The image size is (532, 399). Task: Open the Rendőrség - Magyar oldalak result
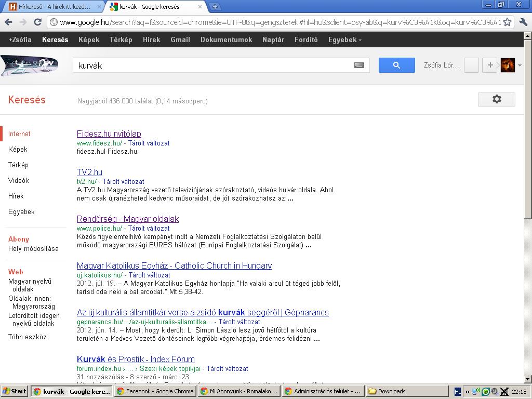tap(128, 219)
